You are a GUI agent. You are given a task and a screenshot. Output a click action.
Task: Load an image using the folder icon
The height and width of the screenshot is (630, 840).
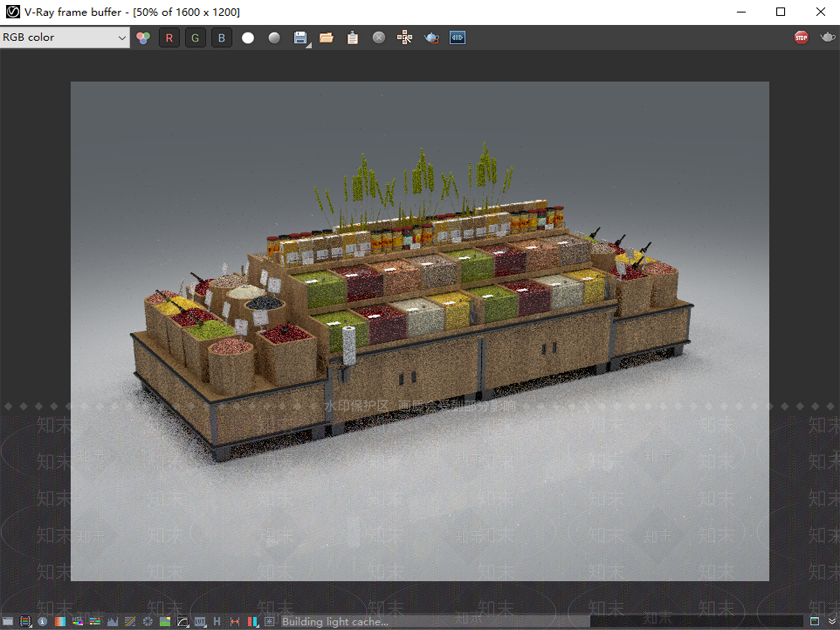click(327, 38)
